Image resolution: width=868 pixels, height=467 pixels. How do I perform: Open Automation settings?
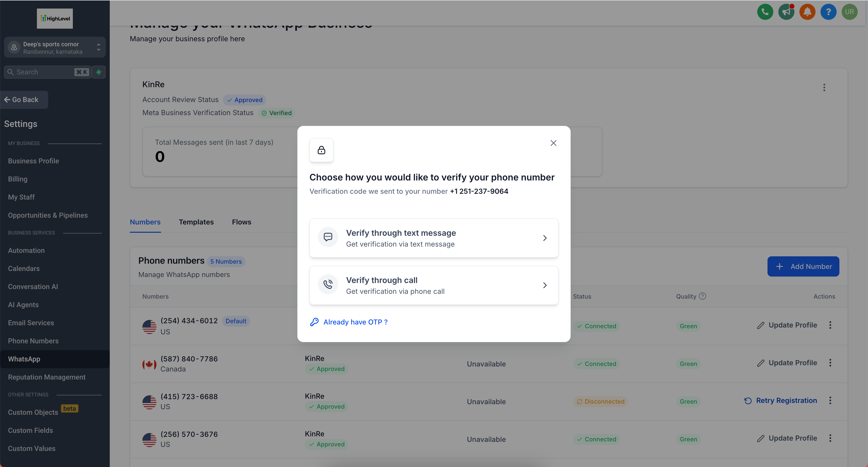(x=26, y=250)
